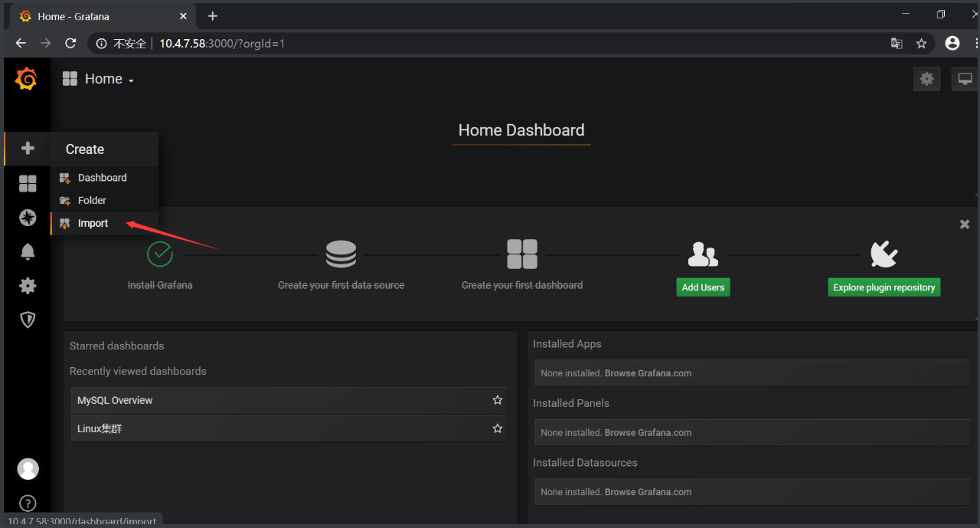The height and width of the screenshot is (528, 980).
Task: Click the Starred dashboards heading
Action: tap(116, 346)
